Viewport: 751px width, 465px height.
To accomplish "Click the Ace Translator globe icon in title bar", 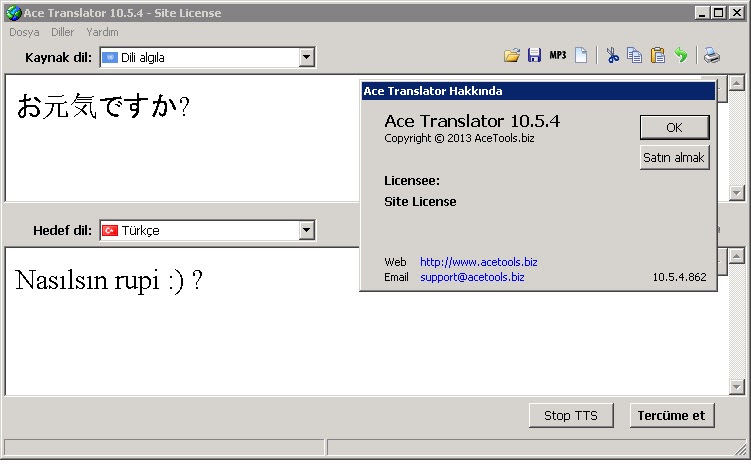I will tap(13, 13).
